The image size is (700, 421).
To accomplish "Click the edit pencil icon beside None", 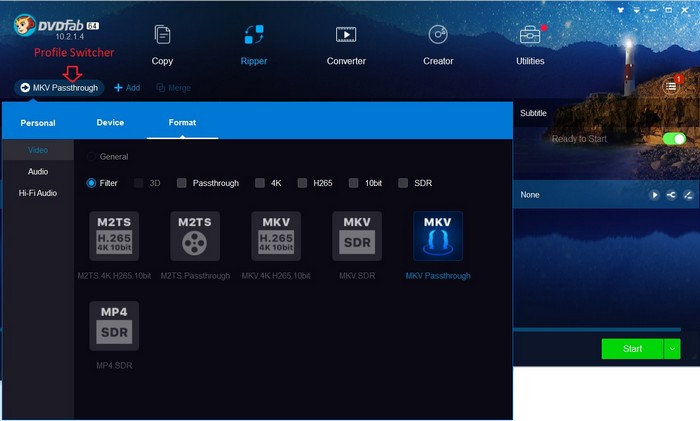I will (688, 195).
